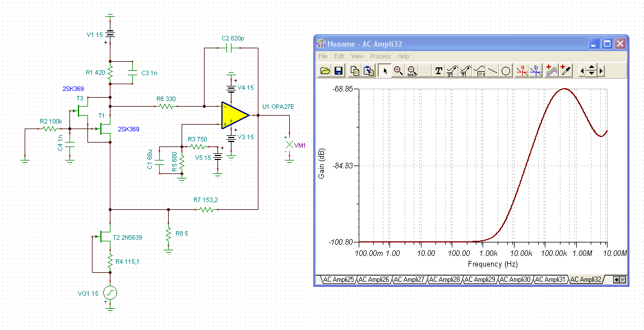The width and height of the screenshot is (644, 330).
Task: Select the AC Ampli32 tab
Action: click(586, 279)
